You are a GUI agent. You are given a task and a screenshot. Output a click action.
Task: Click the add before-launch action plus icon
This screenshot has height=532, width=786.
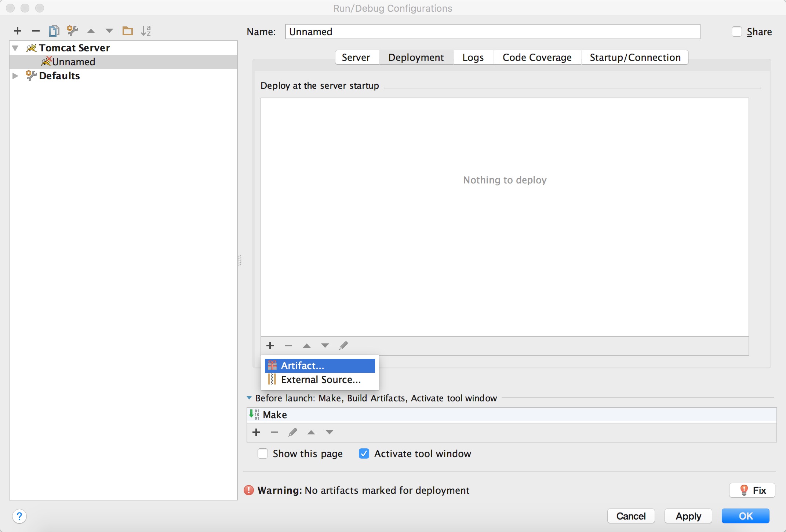click(x=255, y=432)
